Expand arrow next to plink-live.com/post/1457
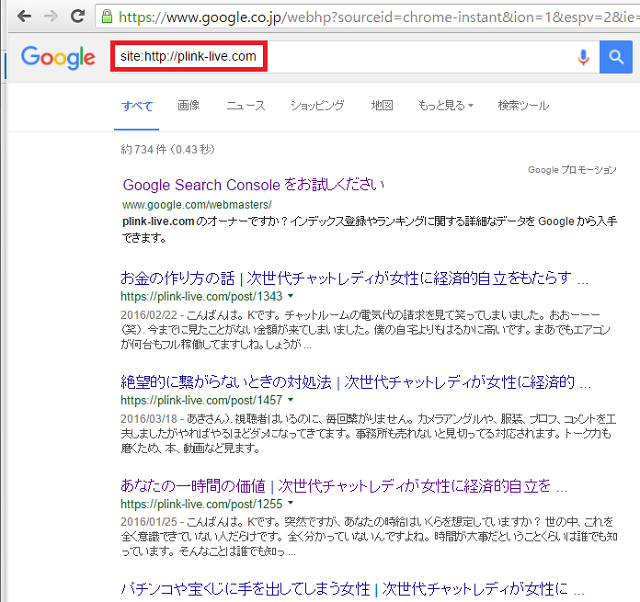This screenshot has width=640, height=602. pyautogui.click(x=291, y=399)
